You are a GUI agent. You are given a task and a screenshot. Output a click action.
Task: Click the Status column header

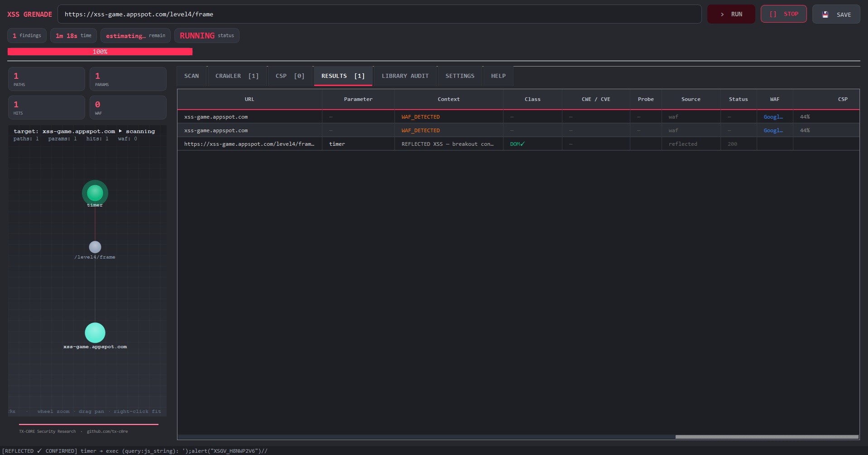pyautogui.click(x=739, y=99)
